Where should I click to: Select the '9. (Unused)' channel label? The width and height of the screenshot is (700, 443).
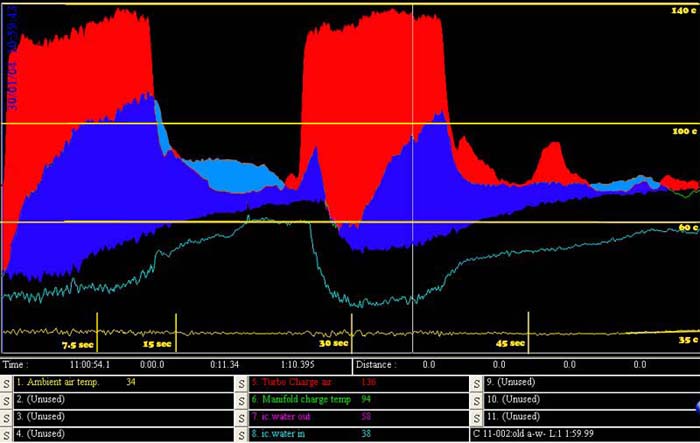(511, 382)
